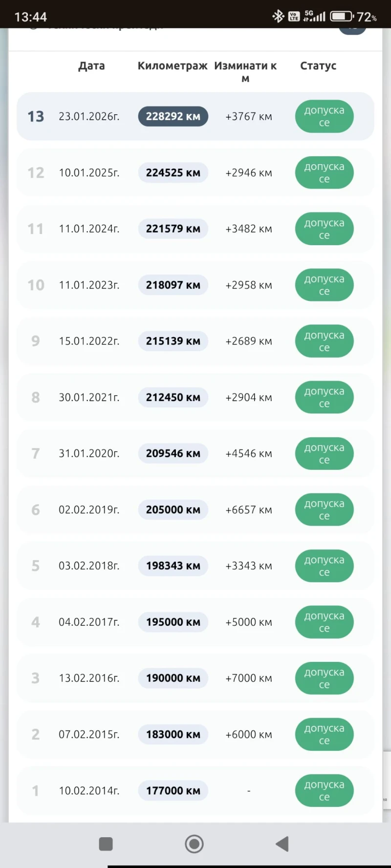Tap the status badge for 07.02.2015
391x868 pixels.
pyautogui.click(x=324, y=734)
